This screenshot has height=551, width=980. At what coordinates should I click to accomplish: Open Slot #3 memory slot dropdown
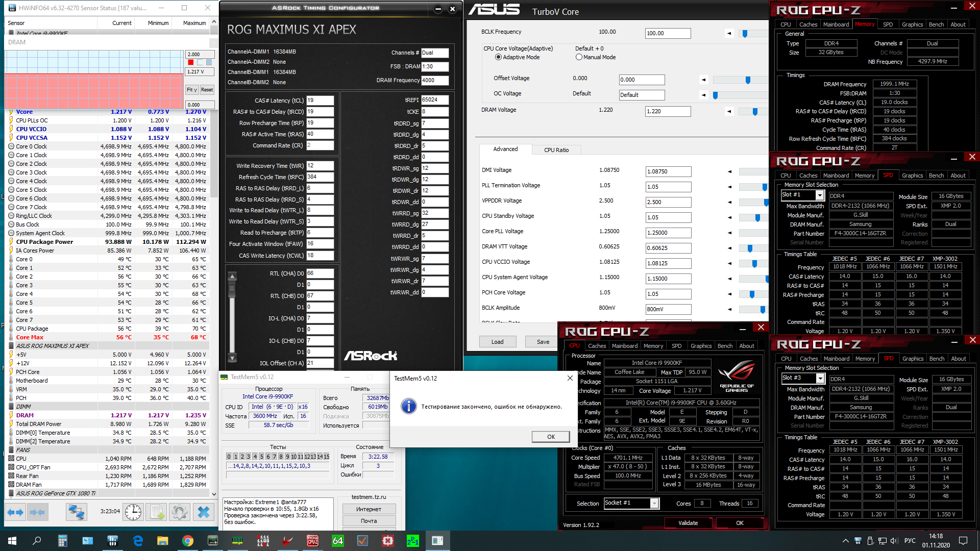coord(820,379)
